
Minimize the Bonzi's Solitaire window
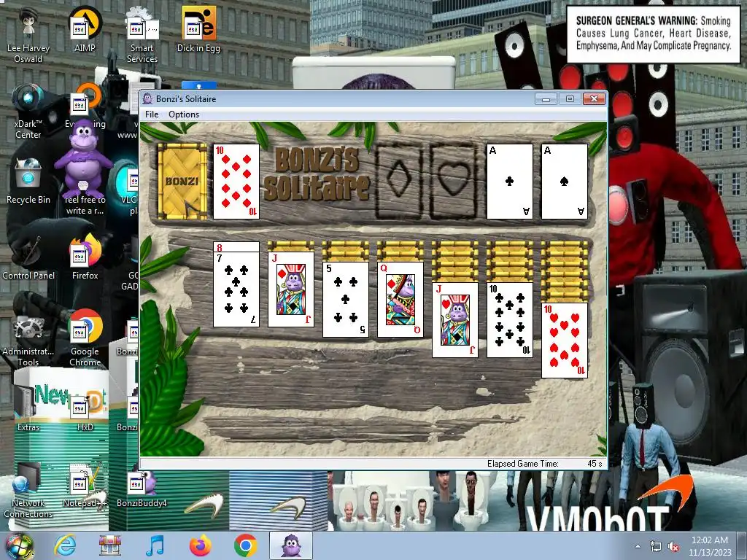[x=546, y=99]
